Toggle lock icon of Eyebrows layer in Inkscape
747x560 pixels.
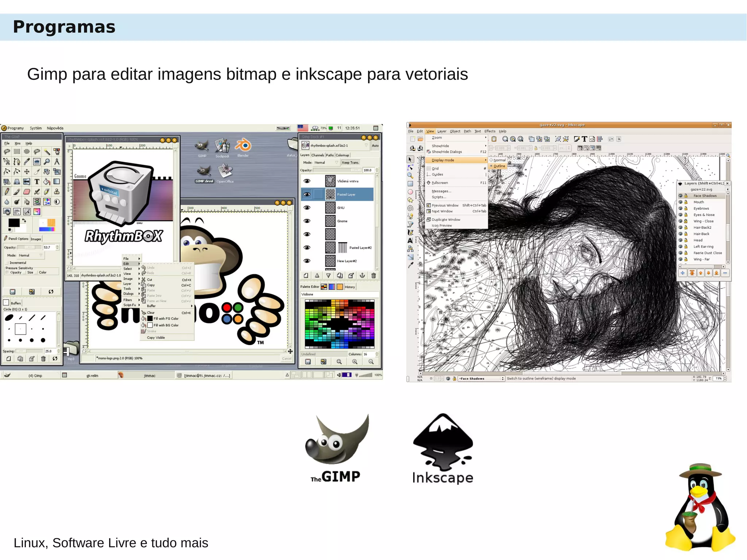click(686, 208)
